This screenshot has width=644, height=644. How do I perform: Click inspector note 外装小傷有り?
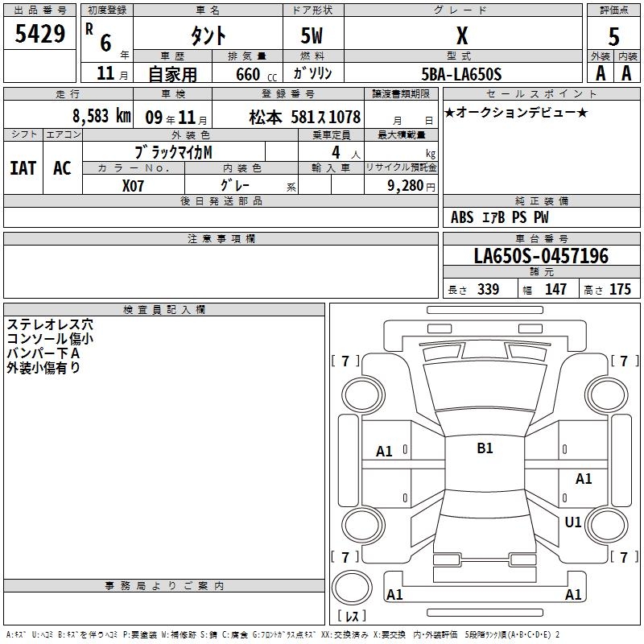coord(43,368)
